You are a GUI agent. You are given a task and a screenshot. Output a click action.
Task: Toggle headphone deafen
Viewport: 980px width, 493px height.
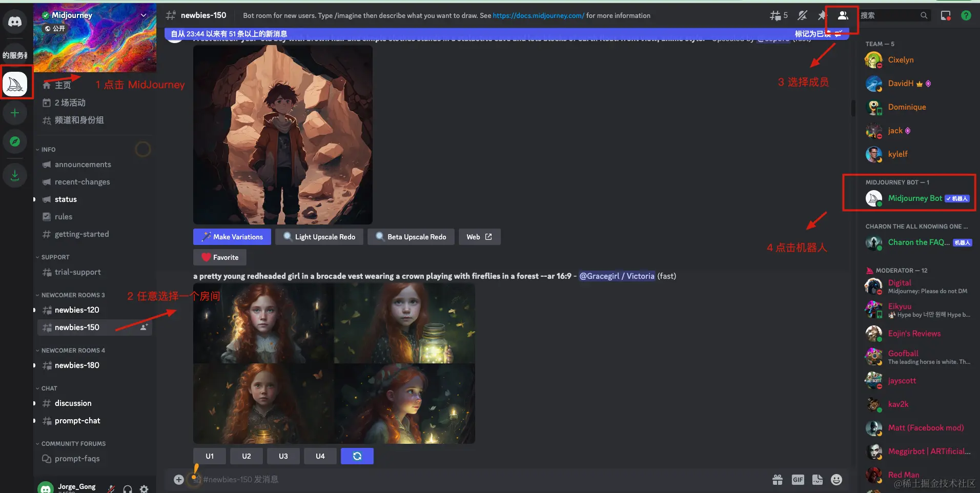[128, 489]
